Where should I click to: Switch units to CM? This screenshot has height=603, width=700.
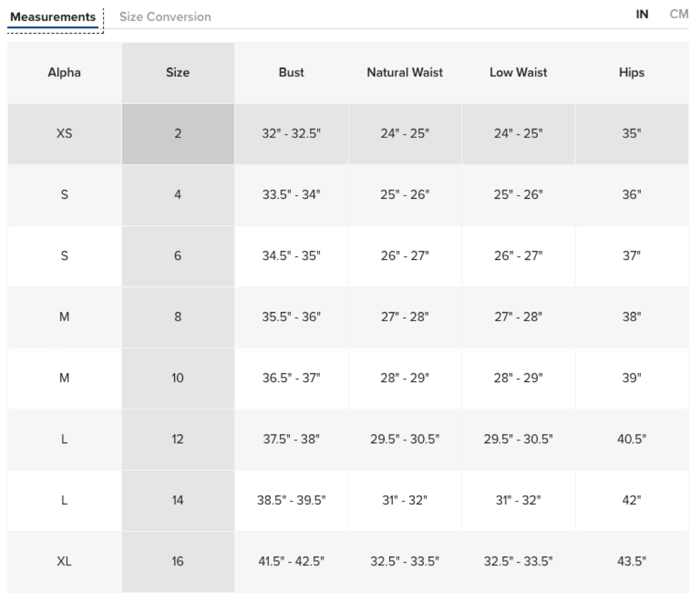click(679, 14)
